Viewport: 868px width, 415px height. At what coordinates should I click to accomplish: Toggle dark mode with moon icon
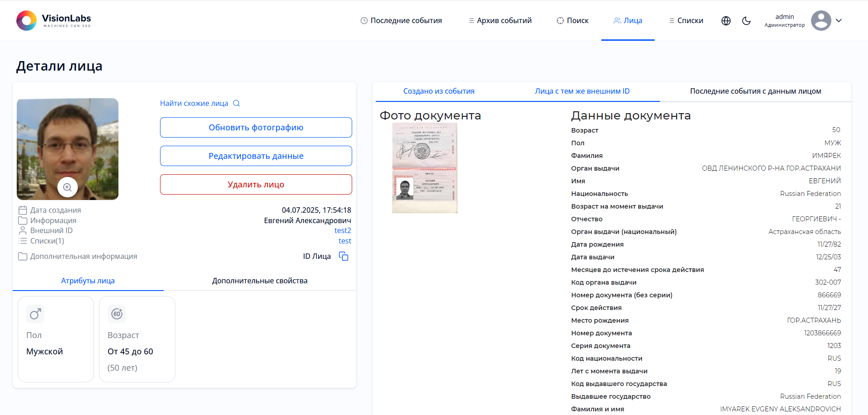pos(746,21)
